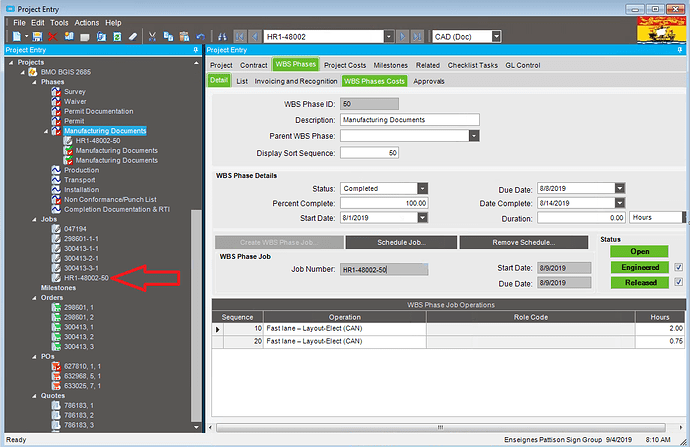Click the horizontal scrollbar under operations grid
This screenshot has width=690, height=447.
tap(440, 428)
